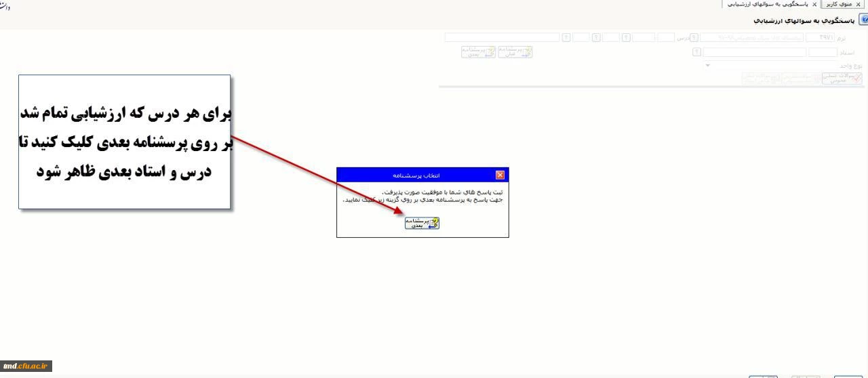
Task: Close the انتخاب پرسشنامه dialog with the red X
Action: click(500, 175)
